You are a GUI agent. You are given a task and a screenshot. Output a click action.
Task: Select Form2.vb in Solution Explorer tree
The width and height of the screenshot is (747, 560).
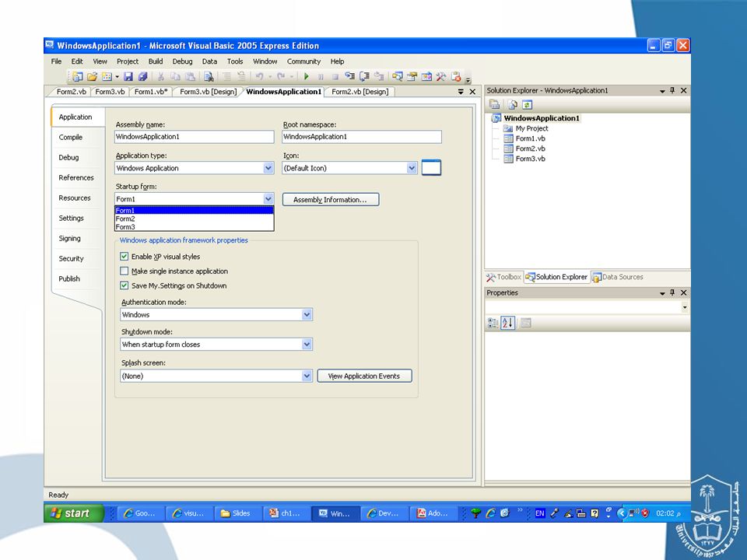point(530,149)
